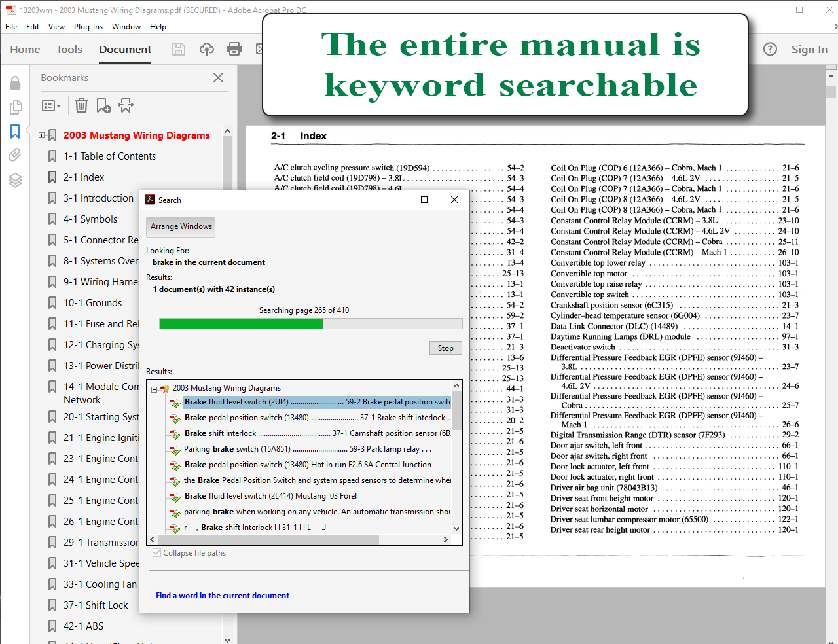This screenshot has width=838, height=644.
Task: Open the Help menu
Action: tap(158, 27)
